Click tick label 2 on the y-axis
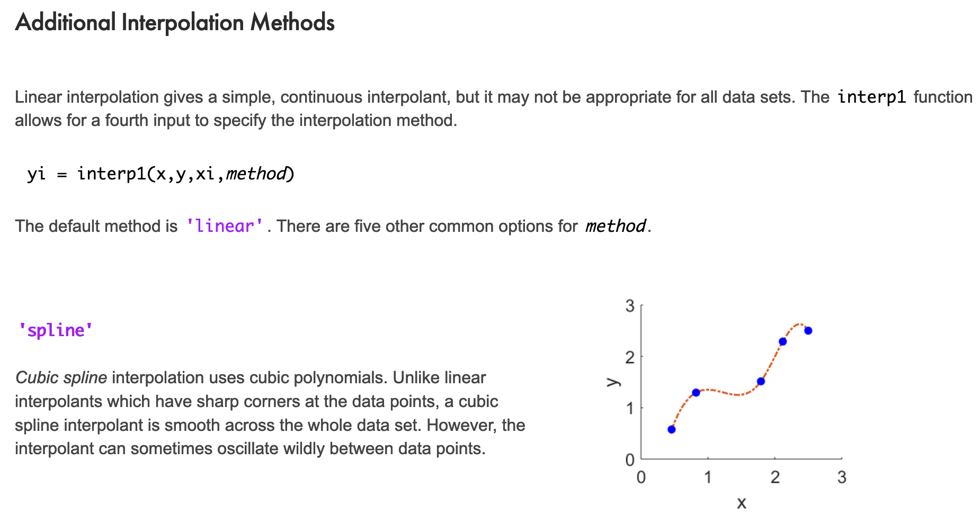Image resolution: width=980 pixels, height=523 pixels. [630, 358]
